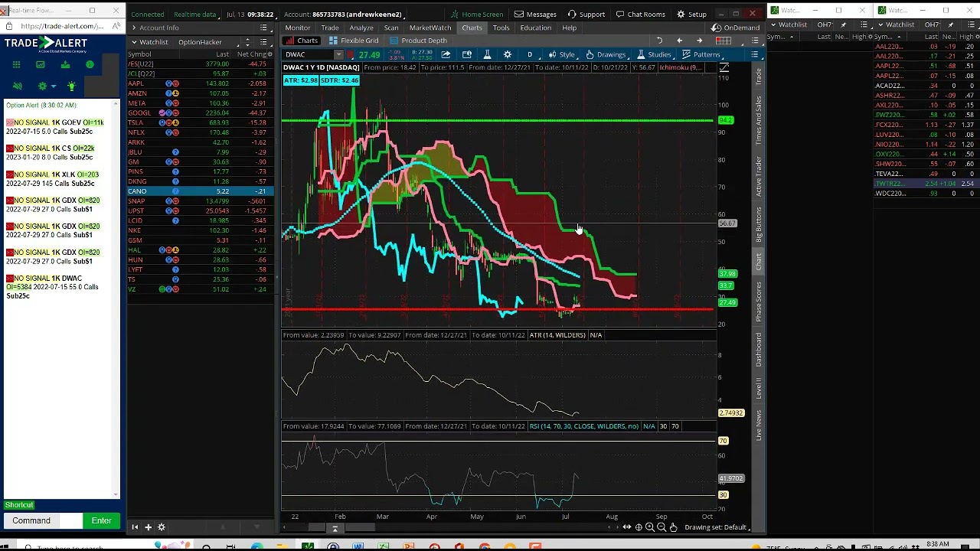The width and height of the screenshot is (980, 551).
Task: Open the Setup menu
Action: click(691, 14)
